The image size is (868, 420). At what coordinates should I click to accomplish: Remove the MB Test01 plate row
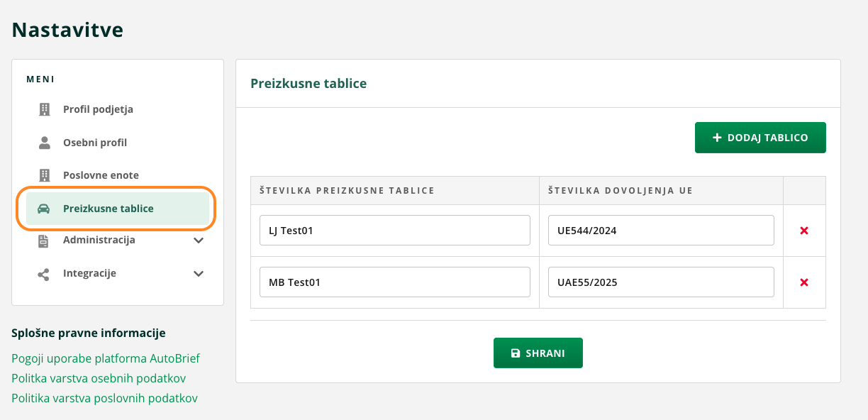pos(804,282)
